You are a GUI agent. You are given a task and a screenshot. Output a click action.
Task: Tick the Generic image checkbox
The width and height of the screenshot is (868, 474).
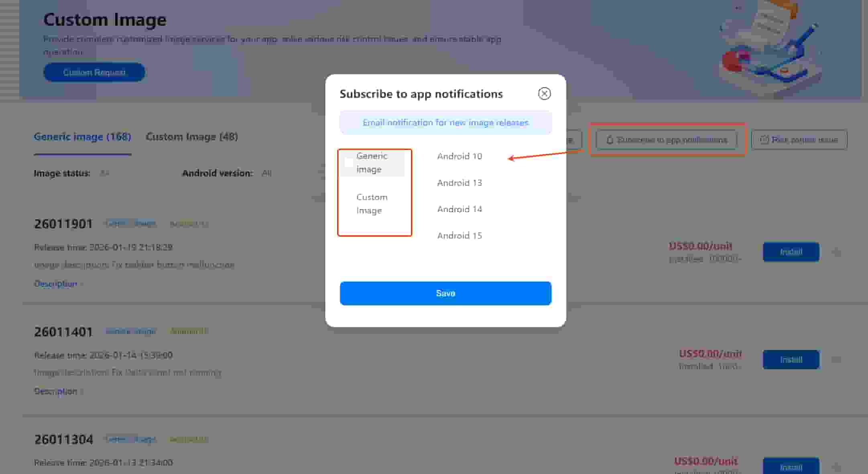(x=349, y=163)
